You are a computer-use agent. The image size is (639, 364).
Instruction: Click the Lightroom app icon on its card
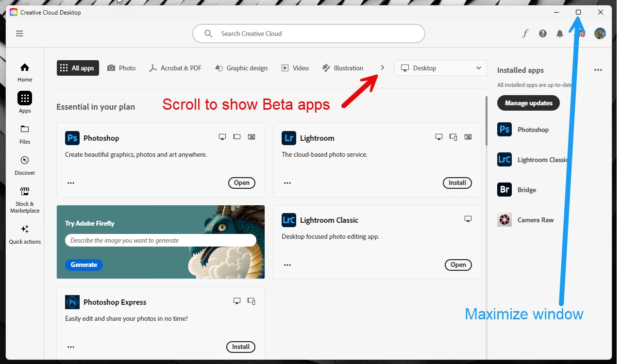(x=289, y=138)
